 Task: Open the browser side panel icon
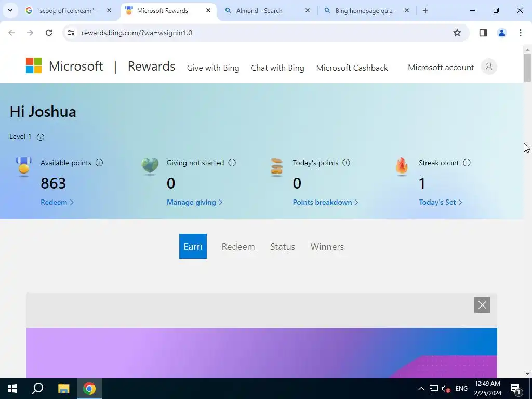coord(483,33)
